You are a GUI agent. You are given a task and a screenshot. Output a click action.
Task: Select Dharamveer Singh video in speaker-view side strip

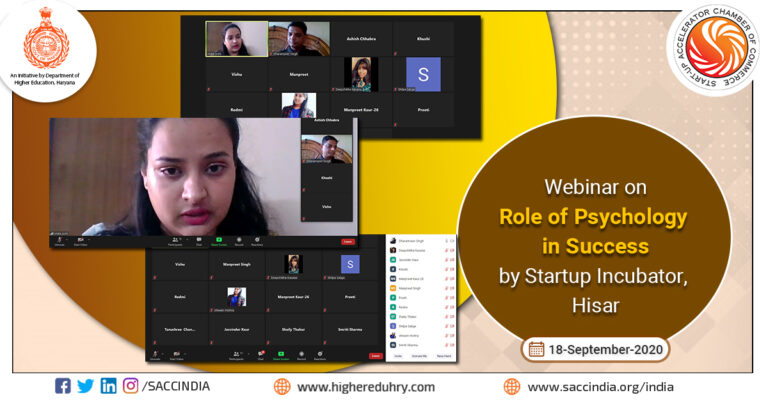(x=327, y=149)
